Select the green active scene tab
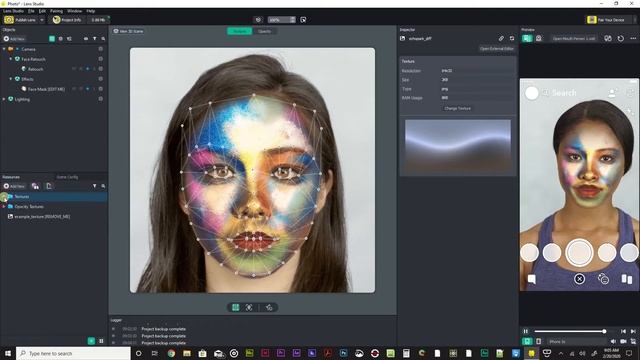The image size is (640, 360). (x=240, y=31)
